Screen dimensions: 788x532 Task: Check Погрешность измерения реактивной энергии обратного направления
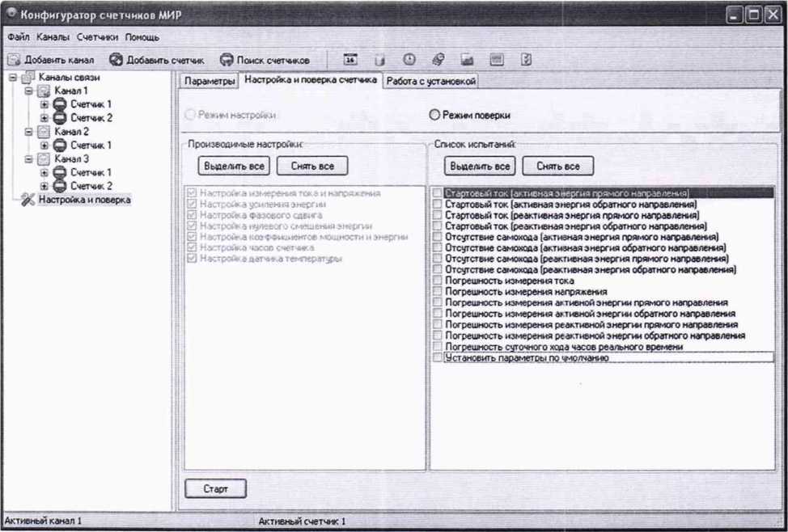click(437, 336)
